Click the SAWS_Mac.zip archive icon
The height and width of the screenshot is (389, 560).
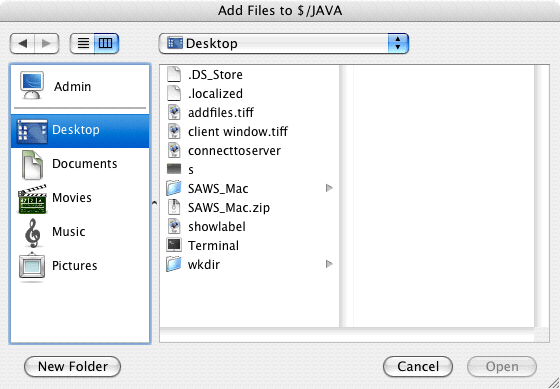(174, 207)
